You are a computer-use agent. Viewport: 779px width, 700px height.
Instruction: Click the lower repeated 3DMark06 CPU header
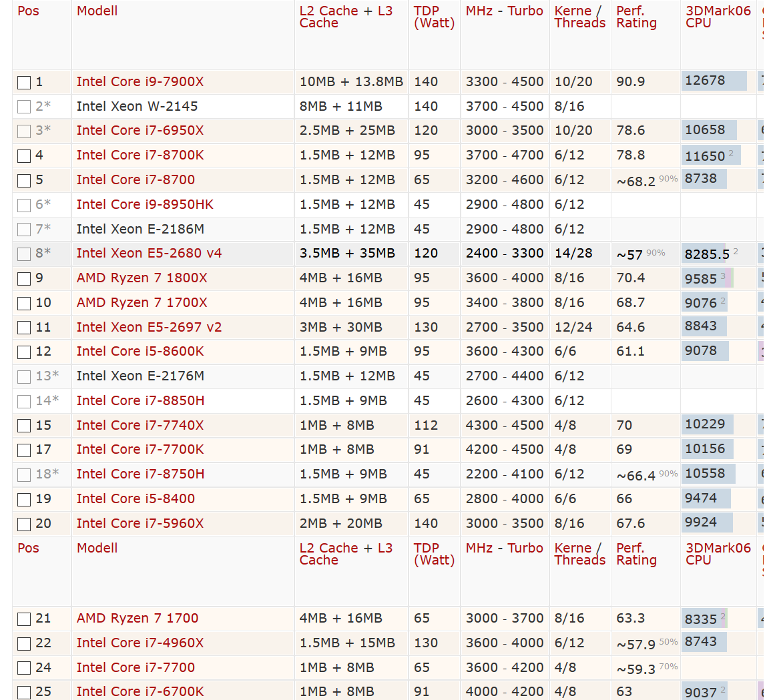pos(718,554)
